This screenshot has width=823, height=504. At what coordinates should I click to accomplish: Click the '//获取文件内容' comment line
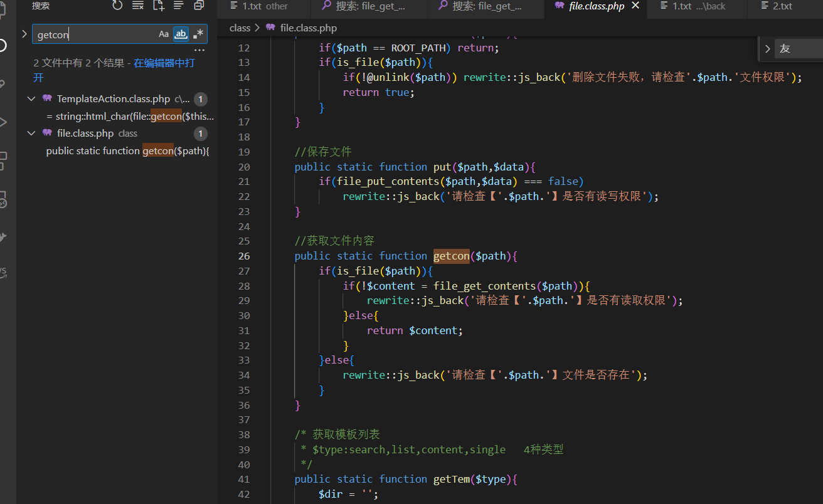click(x=335, y=241)
